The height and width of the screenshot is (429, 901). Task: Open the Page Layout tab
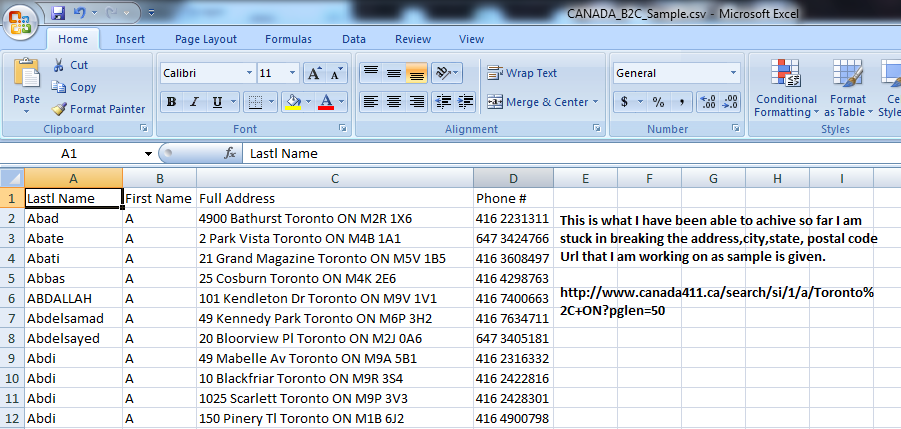205,39
